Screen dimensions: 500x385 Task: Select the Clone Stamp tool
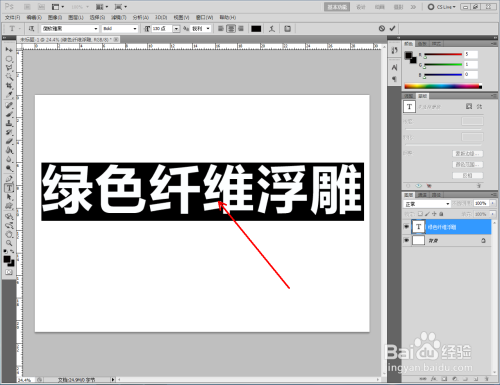click(9, 123)
